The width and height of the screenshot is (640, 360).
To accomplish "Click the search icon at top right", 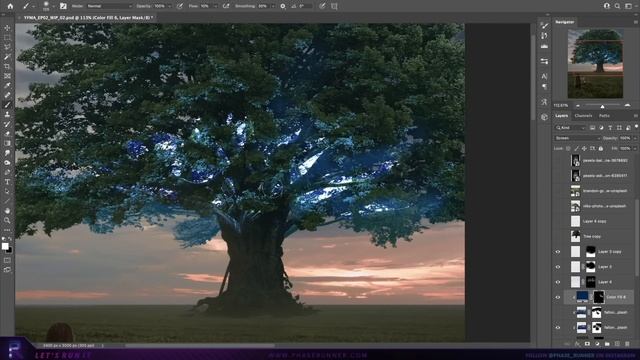I will (617, 6).
